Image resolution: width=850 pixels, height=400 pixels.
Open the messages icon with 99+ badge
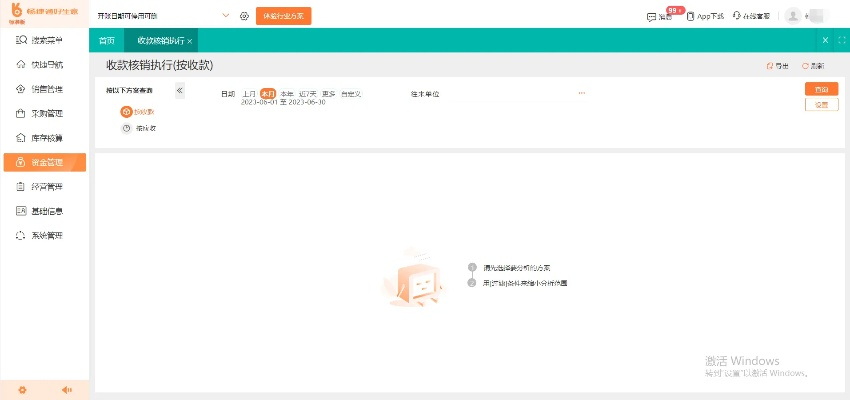click(652, 16)
